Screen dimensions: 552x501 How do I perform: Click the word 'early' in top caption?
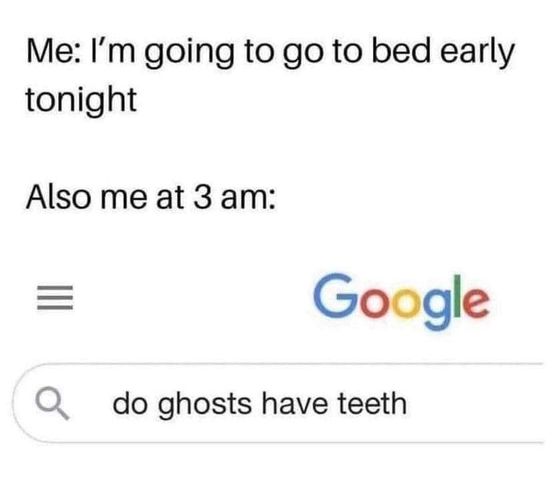coord(477,53)
